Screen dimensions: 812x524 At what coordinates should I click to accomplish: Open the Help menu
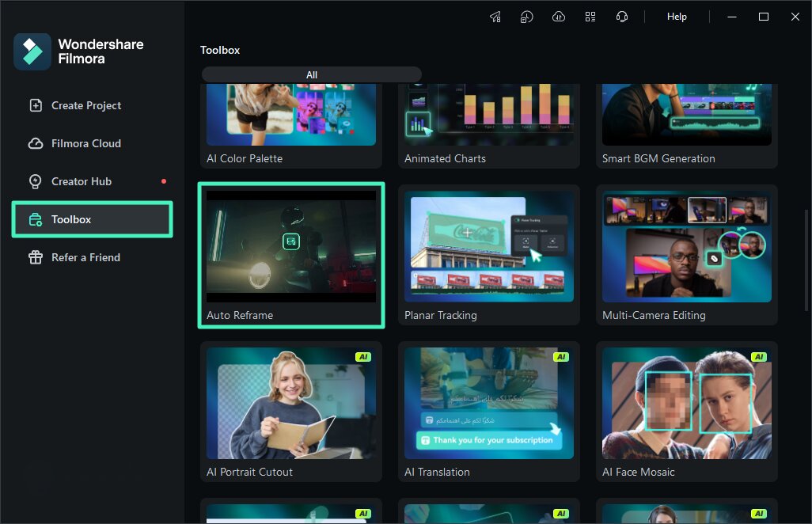(x=677, y=17)
